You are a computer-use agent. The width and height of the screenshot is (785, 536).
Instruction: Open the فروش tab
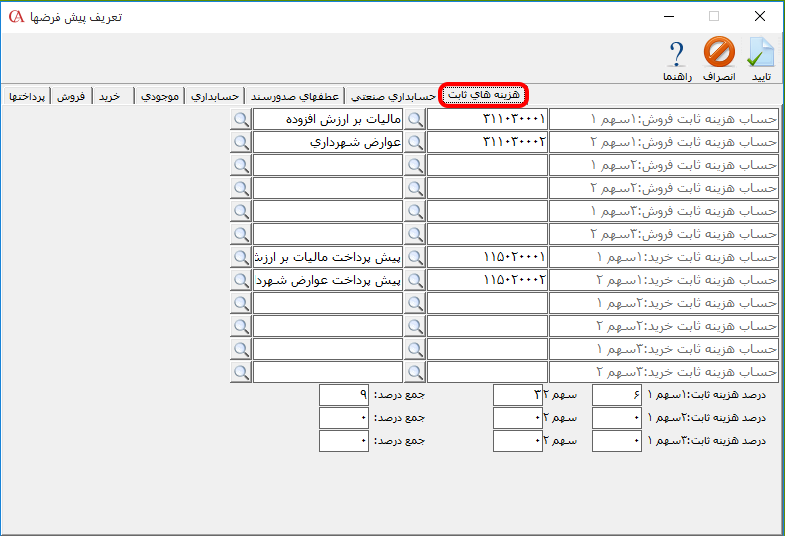tap(70, 96)
